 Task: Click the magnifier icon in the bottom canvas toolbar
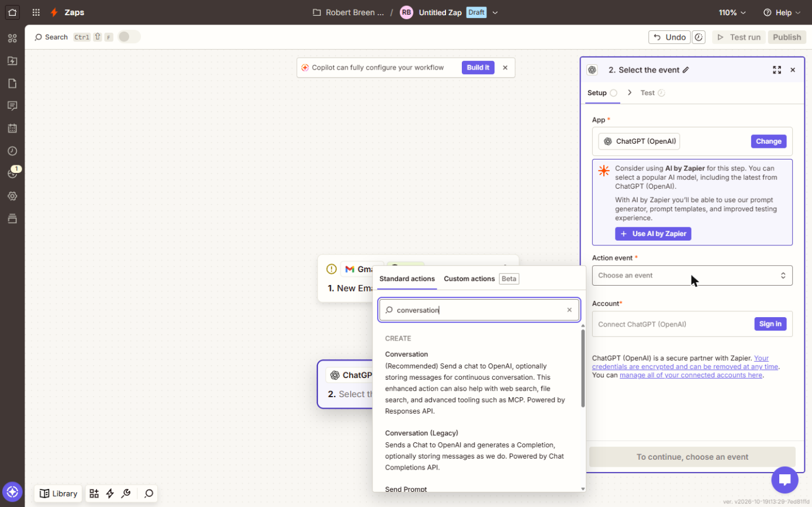(x=148, y=494)
